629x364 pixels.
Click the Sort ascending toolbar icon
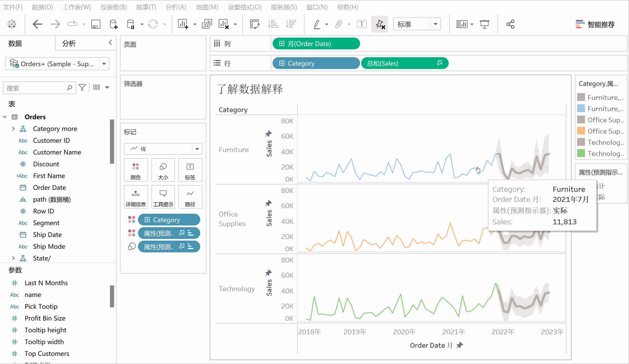click(273, 24)
